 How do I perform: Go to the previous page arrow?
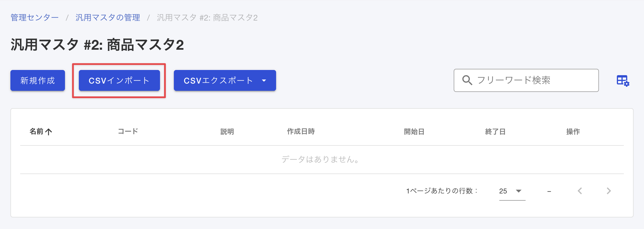pyautogui.click(x=580, y=191)
